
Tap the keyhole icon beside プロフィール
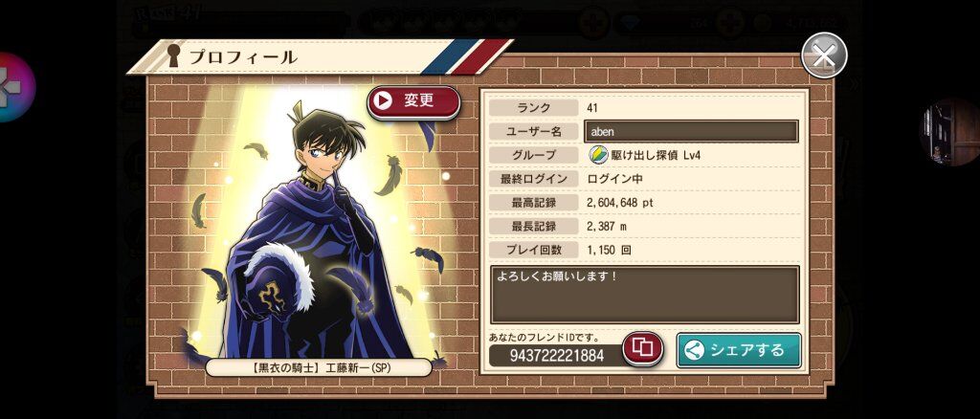174,56
